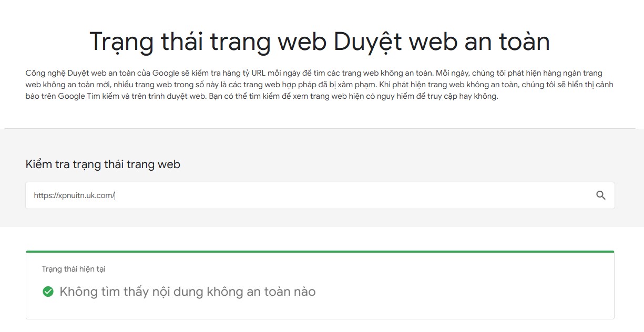The width and height of the screenshot is (644, 332).
Task: Click the typed URL text xpnuitn.uk.com
Action: coord(74,195)
